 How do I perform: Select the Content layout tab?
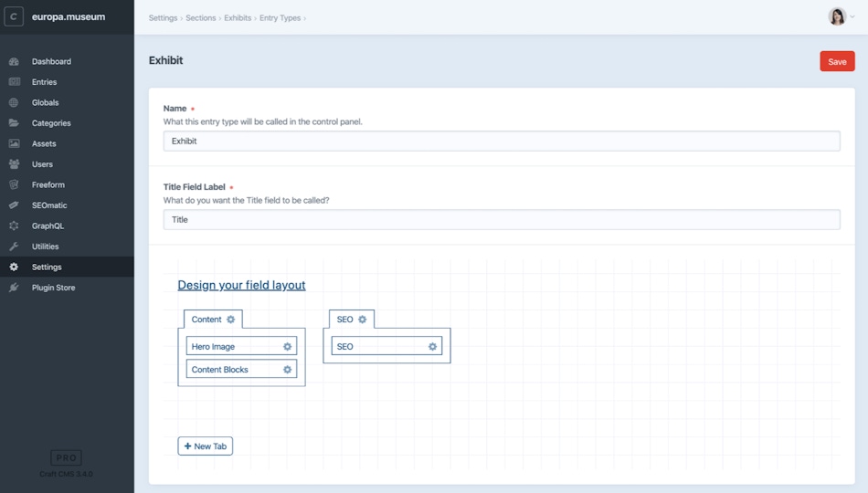pyautogui.click(x=206, y=320)
